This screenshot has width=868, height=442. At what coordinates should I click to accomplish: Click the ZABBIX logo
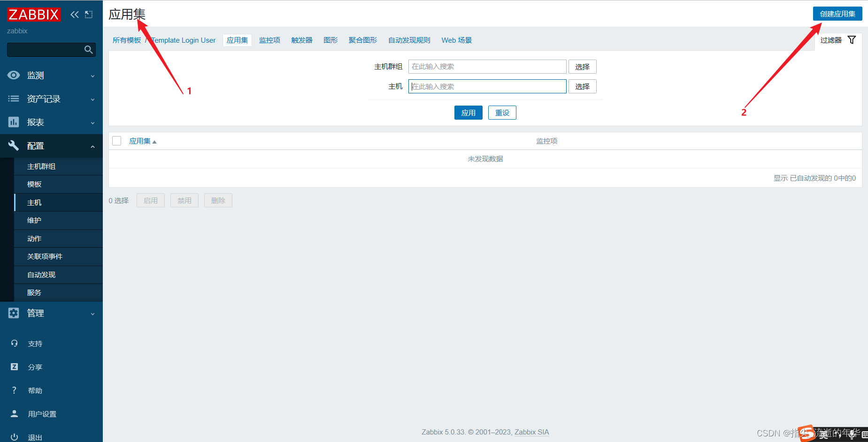tap(34, 15)
